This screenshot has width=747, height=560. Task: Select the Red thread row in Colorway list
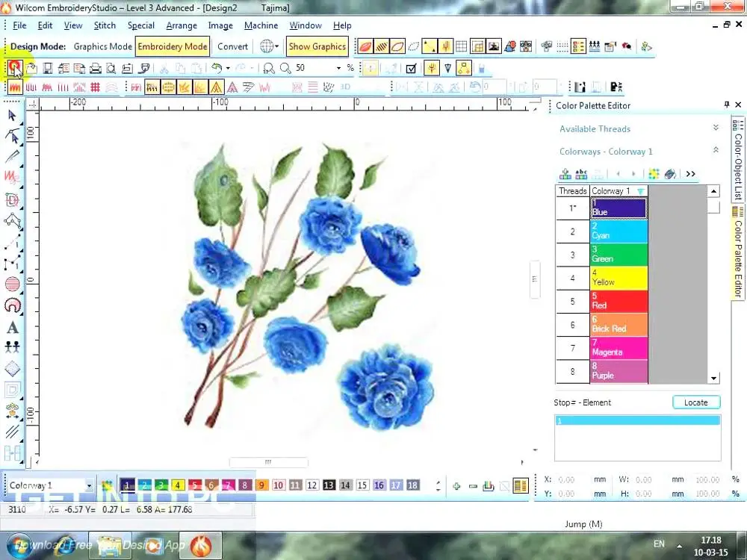click(x=619, y=302)
